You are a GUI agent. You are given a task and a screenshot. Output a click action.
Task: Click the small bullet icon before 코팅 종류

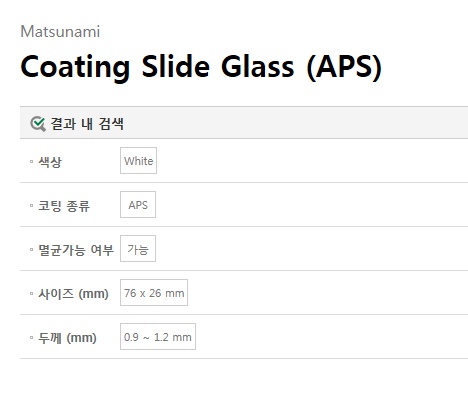coord(32,205)
